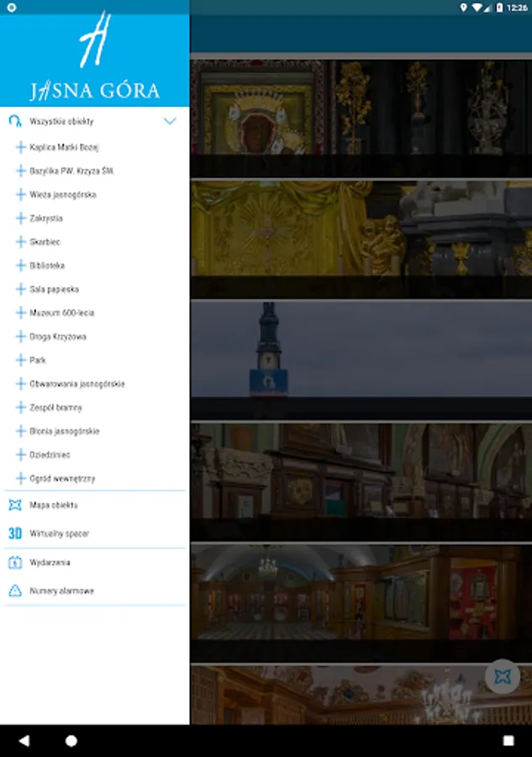
Task: Tap the battery icon in status bar
Action: point(499,8)
